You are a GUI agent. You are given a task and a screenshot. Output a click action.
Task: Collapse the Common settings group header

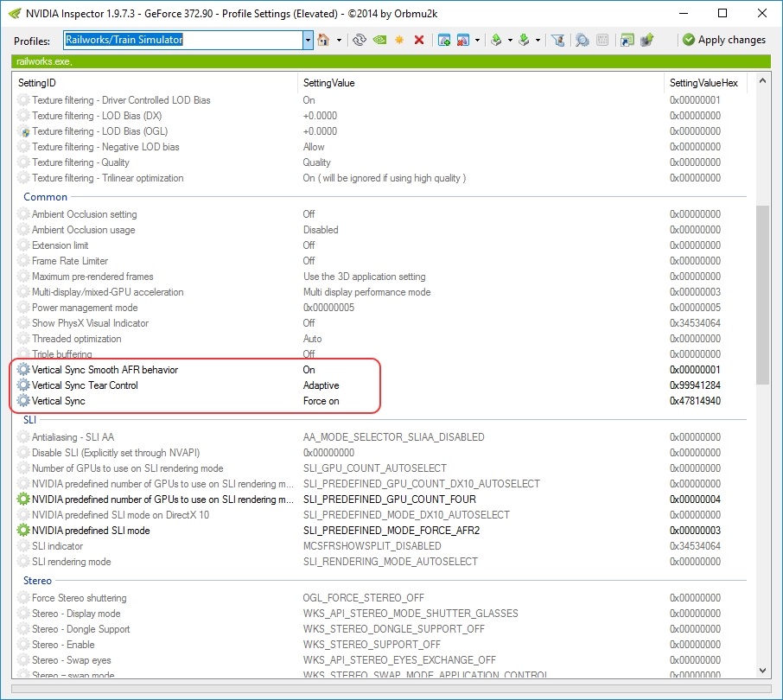(x=46, y=197)
